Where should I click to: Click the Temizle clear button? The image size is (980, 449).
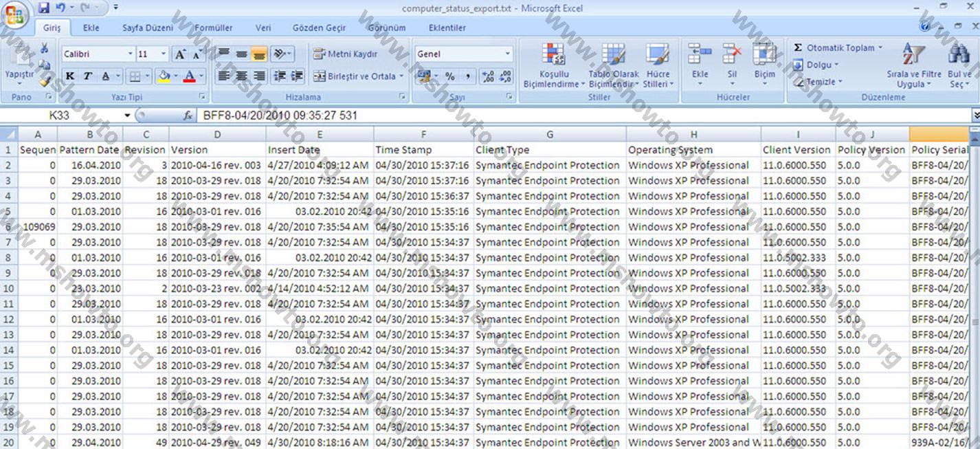pyautogui.click(x=817, y=81)
